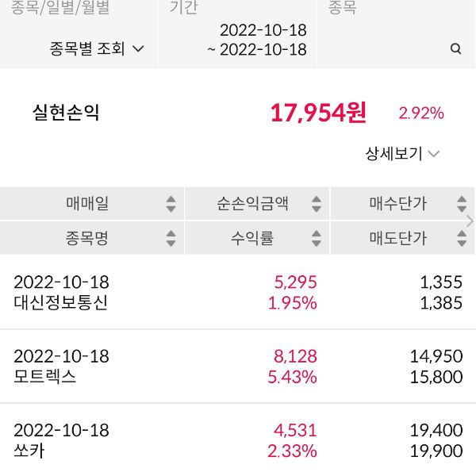Sort by 수익률 using its arrows
This screenshot has height=476, width=476.
[317, 238]
